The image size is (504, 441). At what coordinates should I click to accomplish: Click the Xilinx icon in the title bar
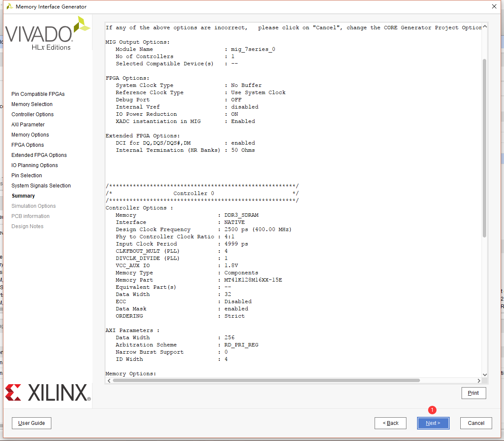pyautogui.click(x=11, y=6)
